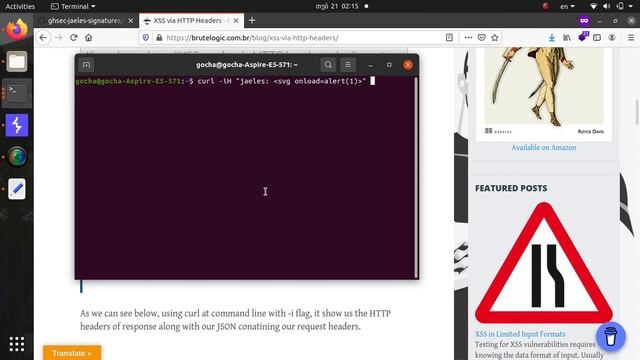Reload the current Firefox page

[73, 38]
